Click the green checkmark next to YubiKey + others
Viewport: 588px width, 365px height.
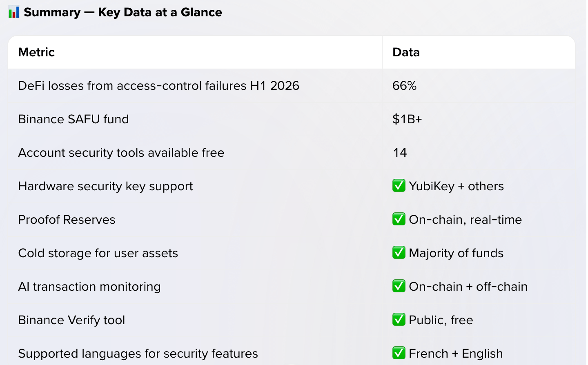pyautogui.click(x=399, y=186)
